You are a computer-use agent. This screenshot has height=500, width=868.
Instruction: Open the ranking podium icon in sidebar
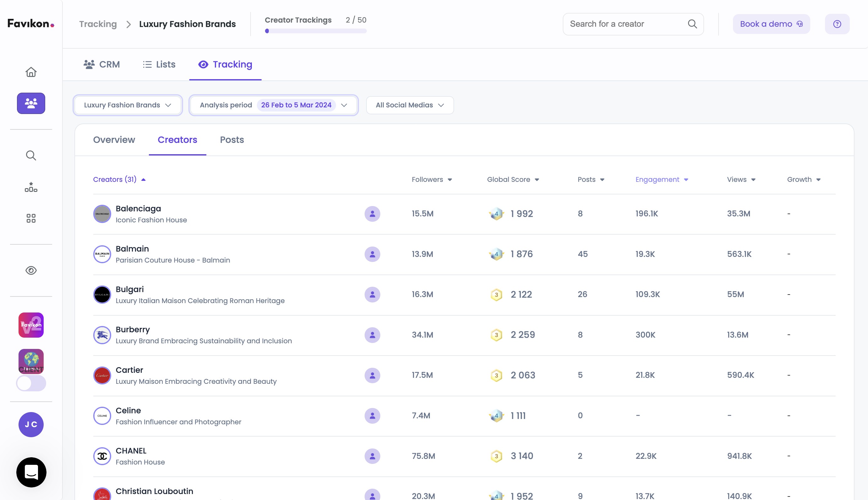31,187
